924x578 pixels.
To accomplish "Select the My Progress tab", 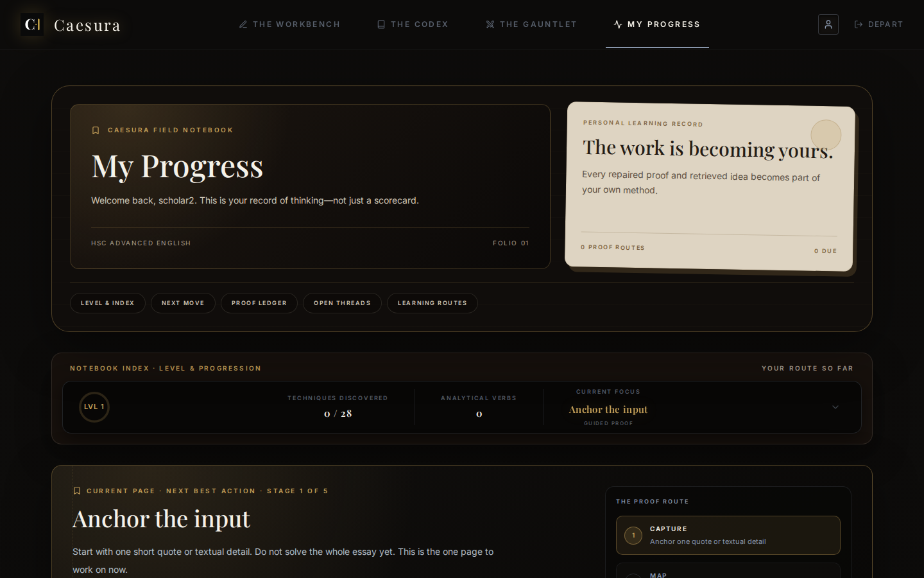I will (657, 24).
